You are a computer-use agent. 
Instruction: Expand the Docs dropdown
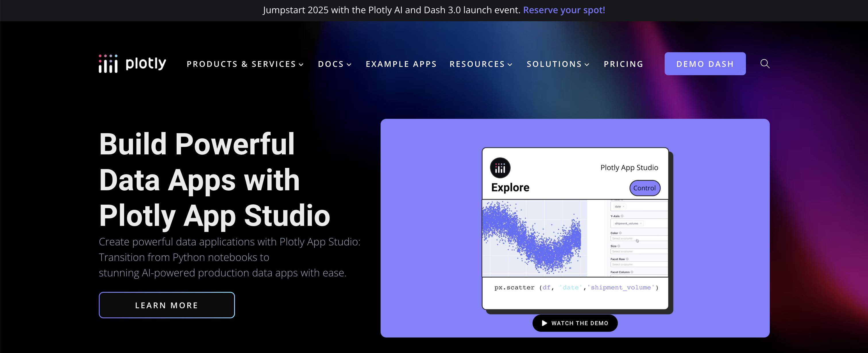click(x=335, y=64)
